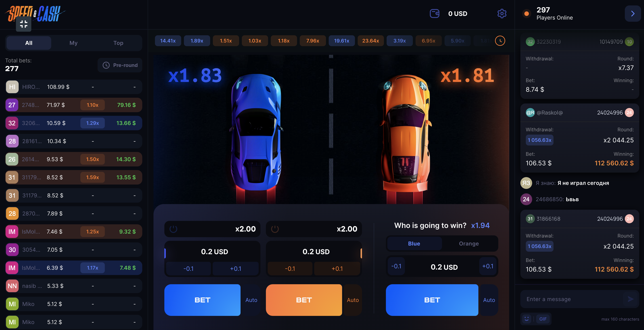
Task: Exit fullscreen with the collapse icon
Action: 24,24
